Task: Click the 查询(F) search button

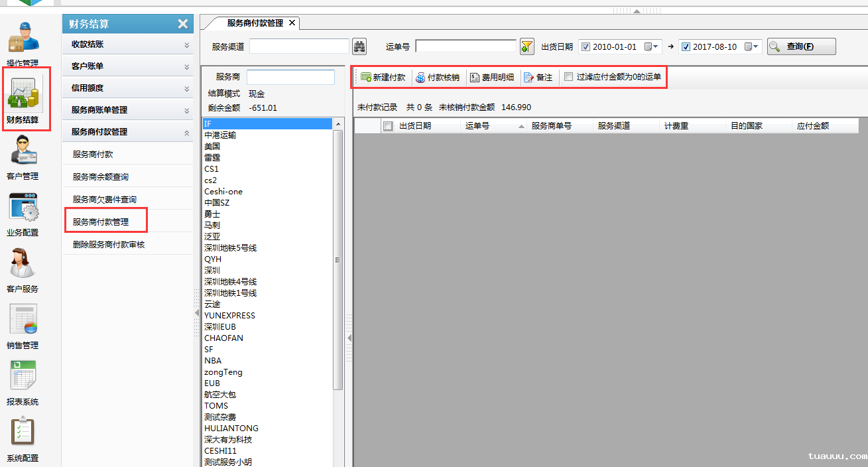Action: 800,46
